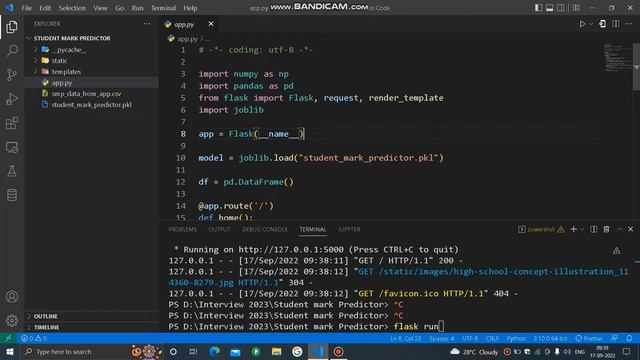Switch to the PROBLEMS panel tab
Image resolution: width=640 pixels, height=360 pixels.
coord(182,229)
